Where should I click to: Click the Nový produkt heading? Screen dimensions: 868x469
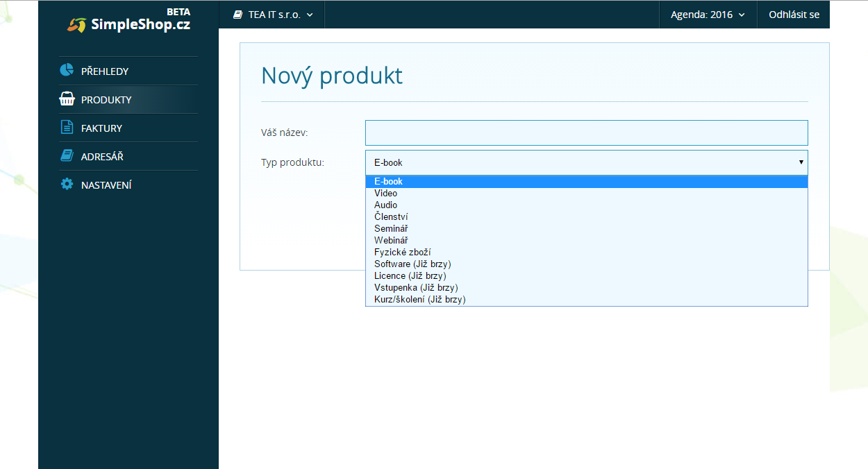(x=332, y=75)
